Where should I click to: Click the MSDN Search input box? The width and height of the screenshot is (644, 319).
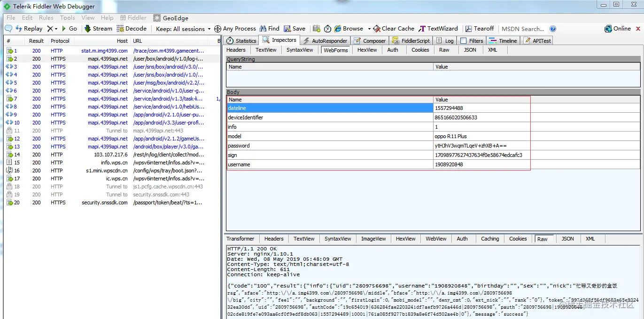[523, 29]
